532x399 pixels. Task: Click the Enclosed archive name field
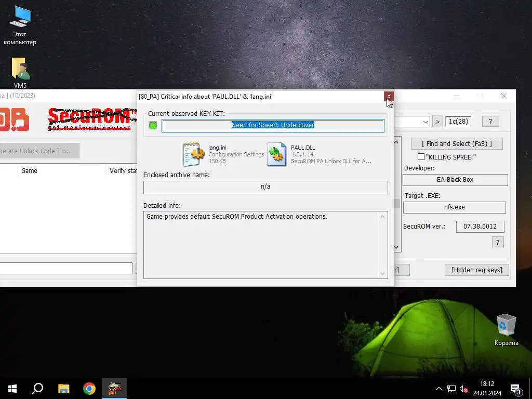tap(265, 187)
